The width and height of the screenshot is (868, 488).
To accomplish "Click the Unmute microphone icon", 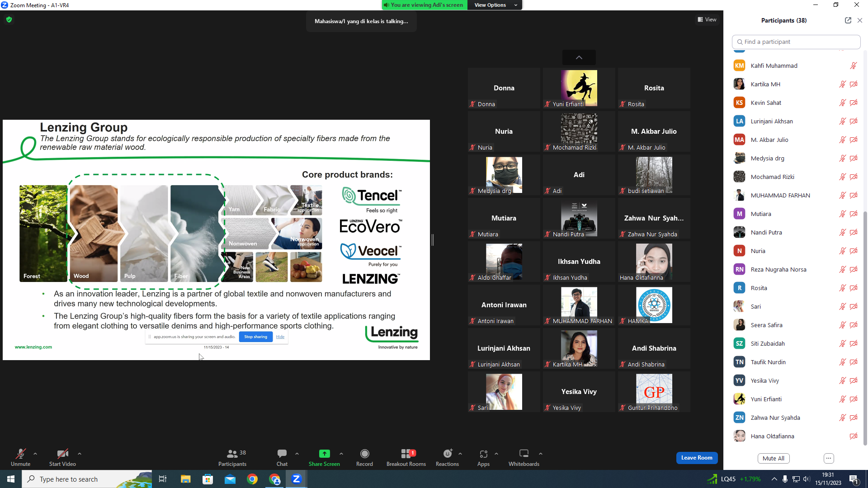I will (x=20, y=454).
